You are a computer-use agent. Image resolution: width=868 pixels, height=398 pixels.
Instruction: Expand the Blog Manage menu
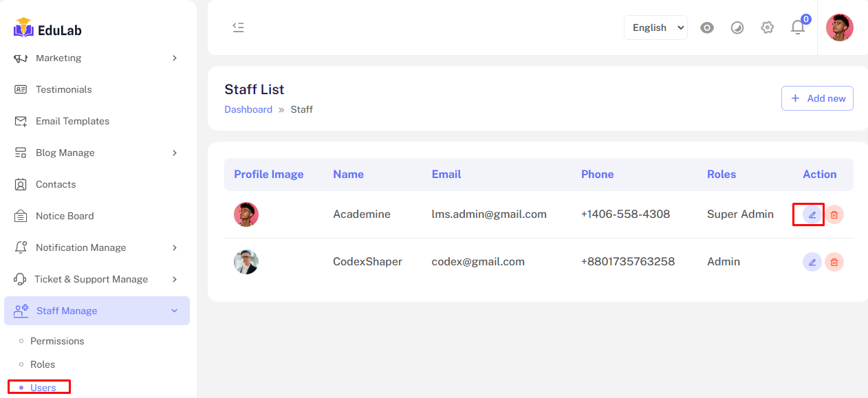(x=96, y=153)
